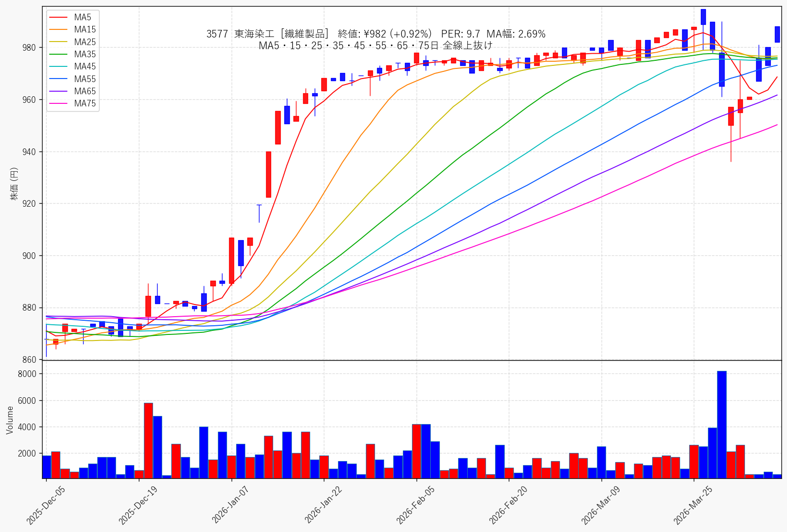Click the MA55 legend label

tap(85, 79)
